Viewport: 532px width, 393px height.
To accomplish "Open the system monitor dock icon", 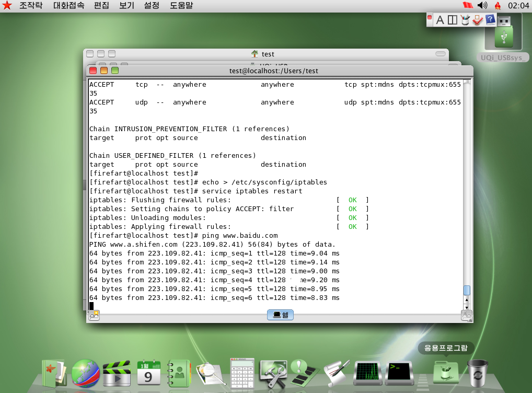I will pos(368,373).
